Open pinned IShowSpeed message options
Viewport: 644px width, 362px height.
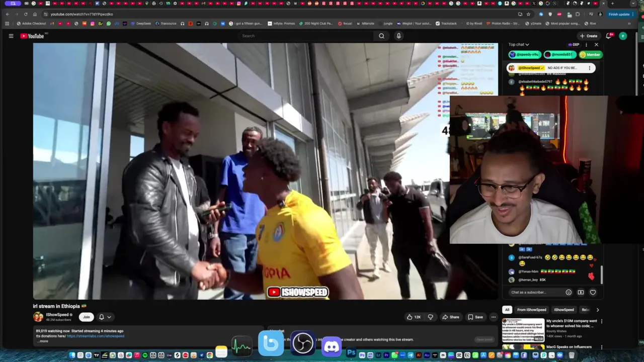590,68
